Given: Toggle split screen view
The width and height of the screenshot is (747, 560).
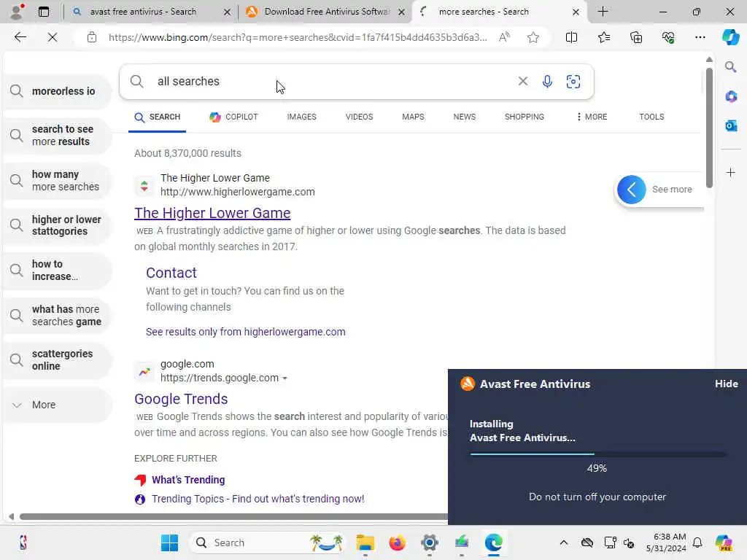Looking at the screenshot, I should pyautogui.click(x=571, y=37).
